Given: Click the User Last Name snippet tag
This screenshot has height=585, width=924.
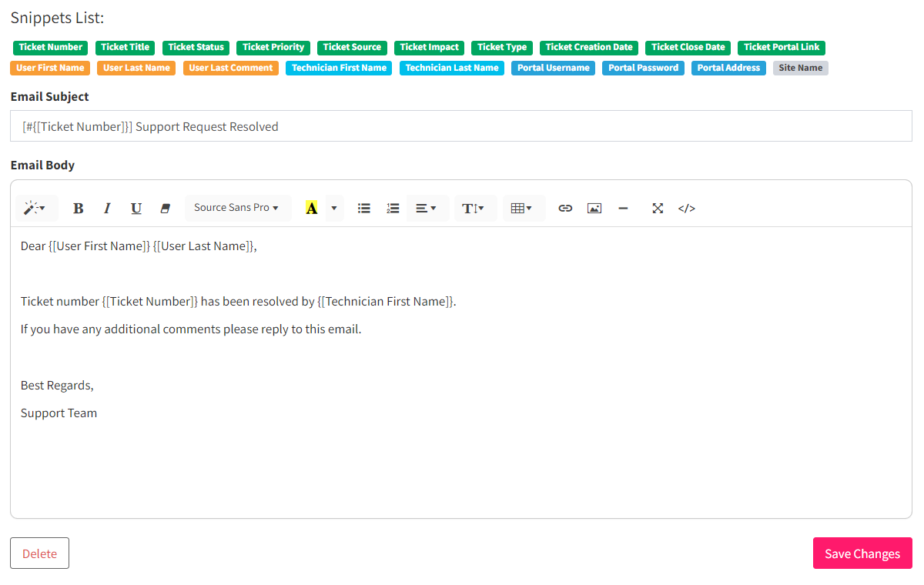Looking at the screenshot, I should pos(136,69).
